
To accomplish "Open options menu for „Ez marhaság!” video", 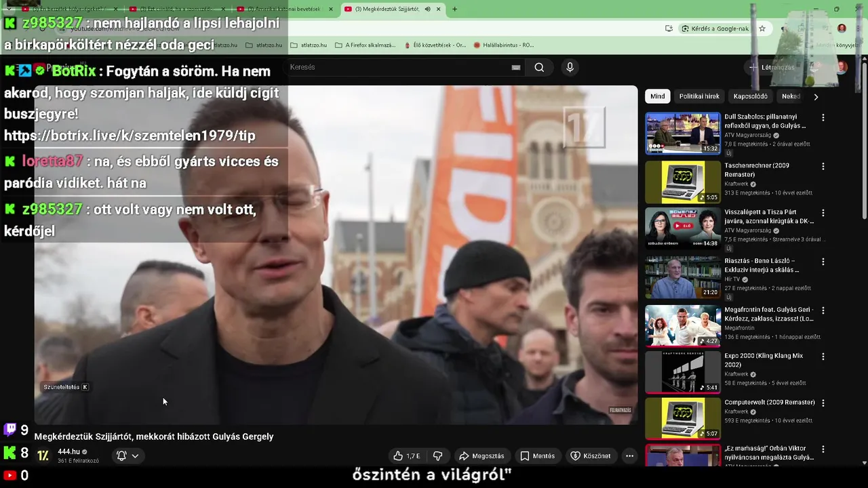I will click(x=823, y=449).
